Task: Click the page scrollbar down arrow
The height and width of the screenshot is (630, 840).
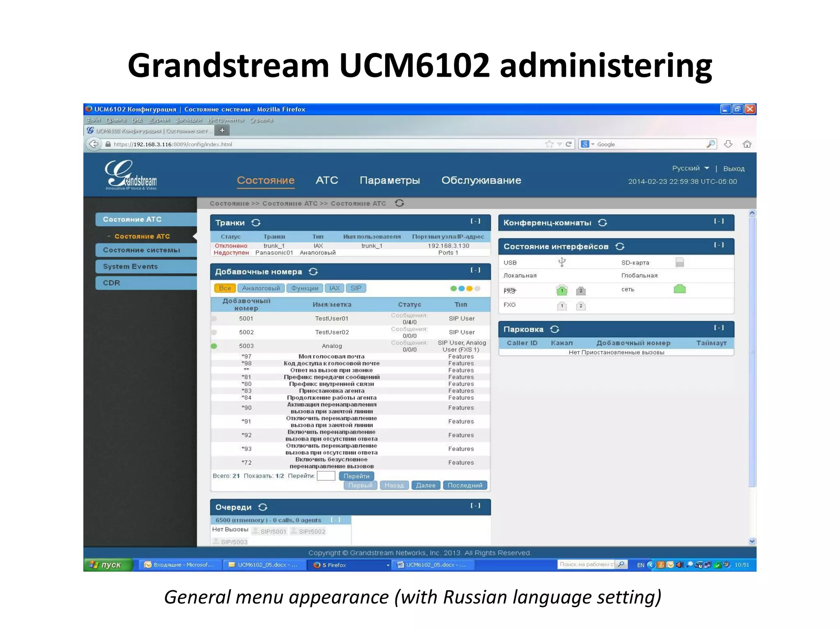Action: pyautogui.click(x=752, y=541)
